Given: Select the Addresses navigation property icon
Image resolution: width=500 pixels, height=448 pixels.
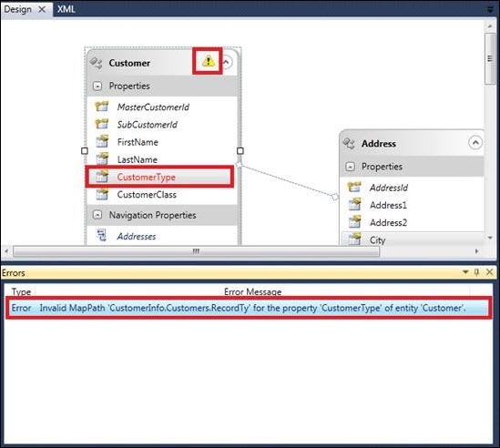Looking at the screenshot, I should pos(101,235).
